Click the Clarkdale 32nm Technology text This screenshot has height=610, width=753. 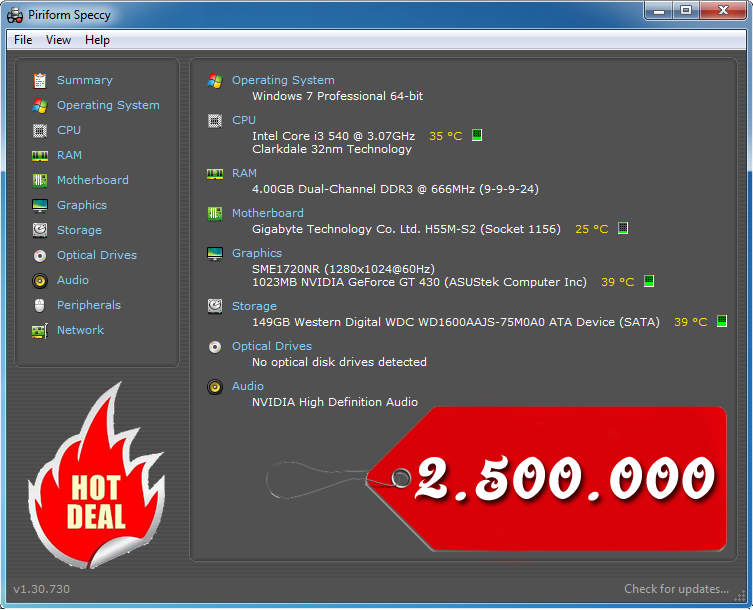[x=331, y=149]
